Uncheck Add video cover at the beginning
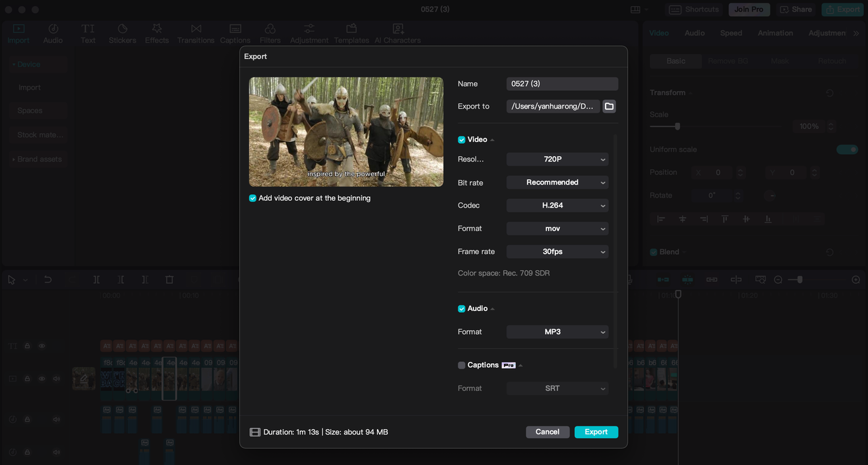The height and width of the screenshot is (465, 868). pyautogui.click(x=253, y=198)
